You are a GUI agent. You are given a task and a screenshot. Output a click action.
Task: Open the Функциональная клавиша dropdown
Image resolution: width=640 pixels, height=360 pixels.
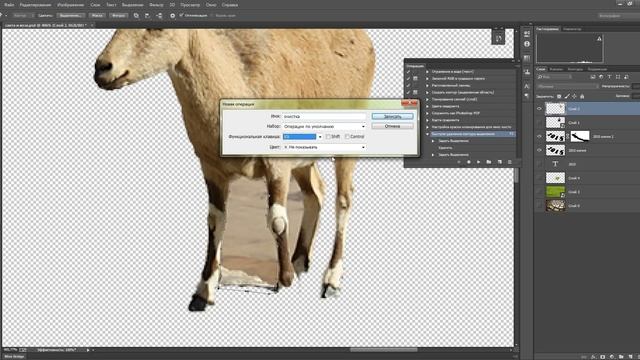pos(302,137)
